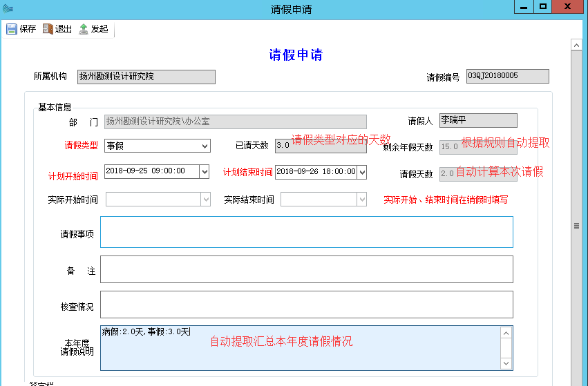Click the 剩余年假天数 field showing 15.0

[478, 147]
